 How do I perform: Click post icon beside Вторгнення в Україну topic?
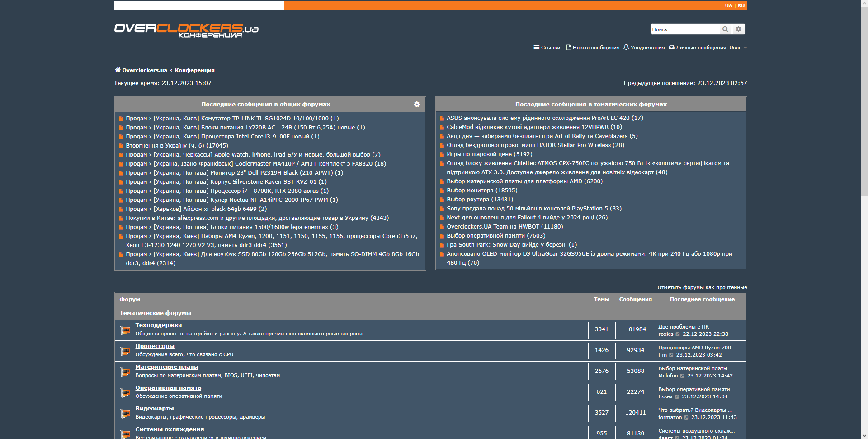point(121,146)
